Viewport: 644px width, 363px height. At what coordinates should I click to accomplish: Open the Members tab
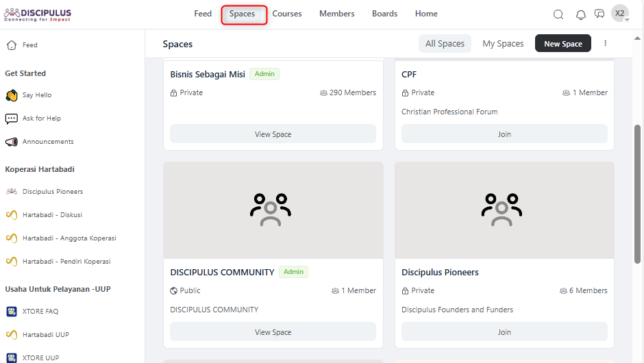click(x=337, y=14)
